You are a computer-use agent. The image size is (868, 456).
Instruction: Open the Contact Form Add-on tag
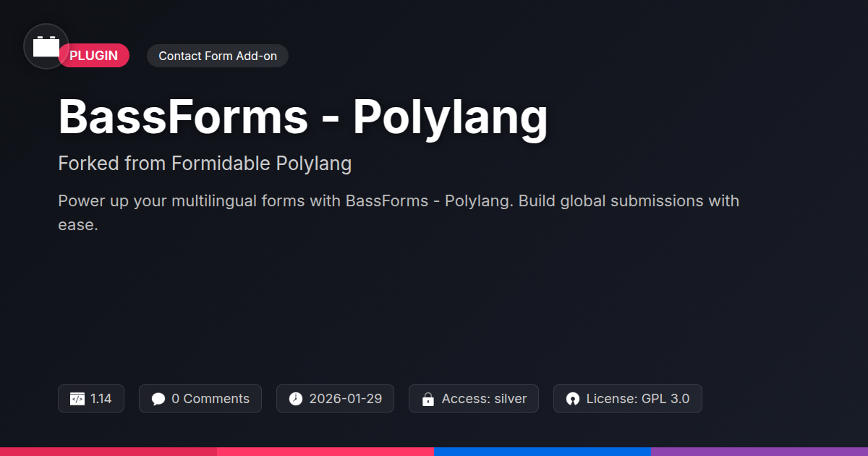coord(218,56)
